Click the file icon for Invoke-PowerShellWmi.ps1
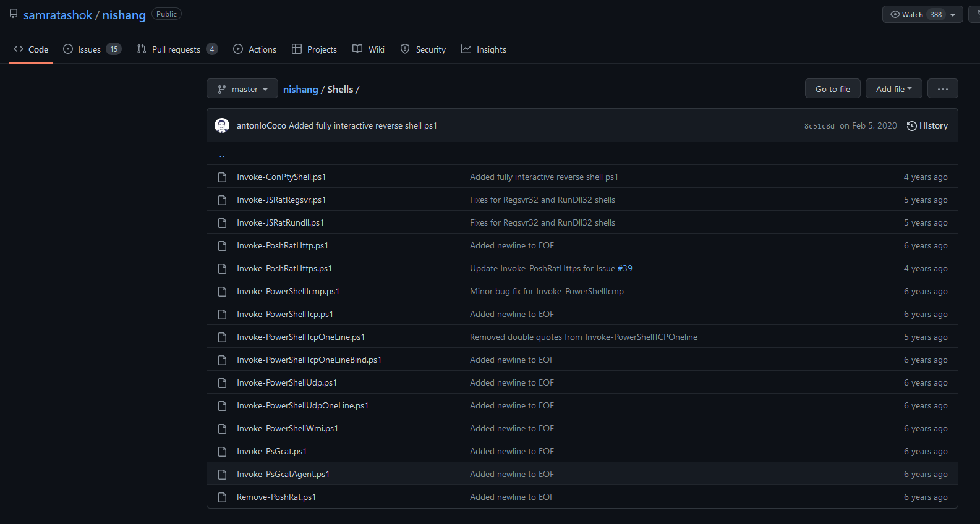 click(x=223, y=429)
